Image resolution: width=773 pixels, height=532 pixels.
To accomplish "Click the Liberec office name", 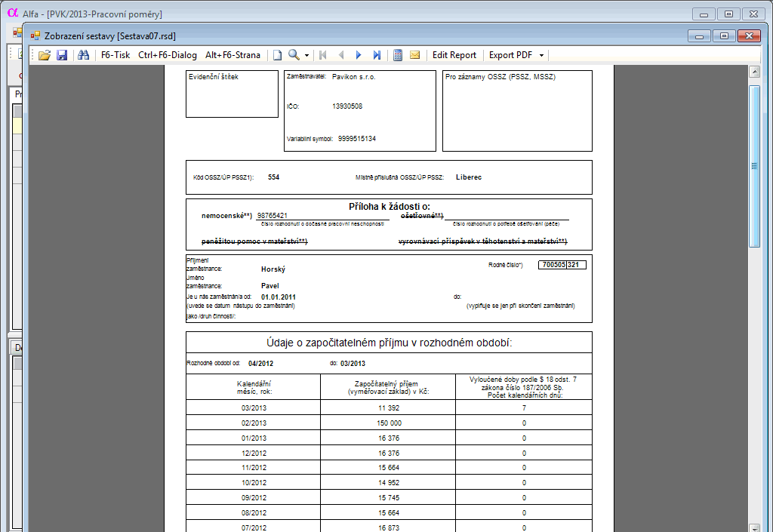I will coord(468,177).
